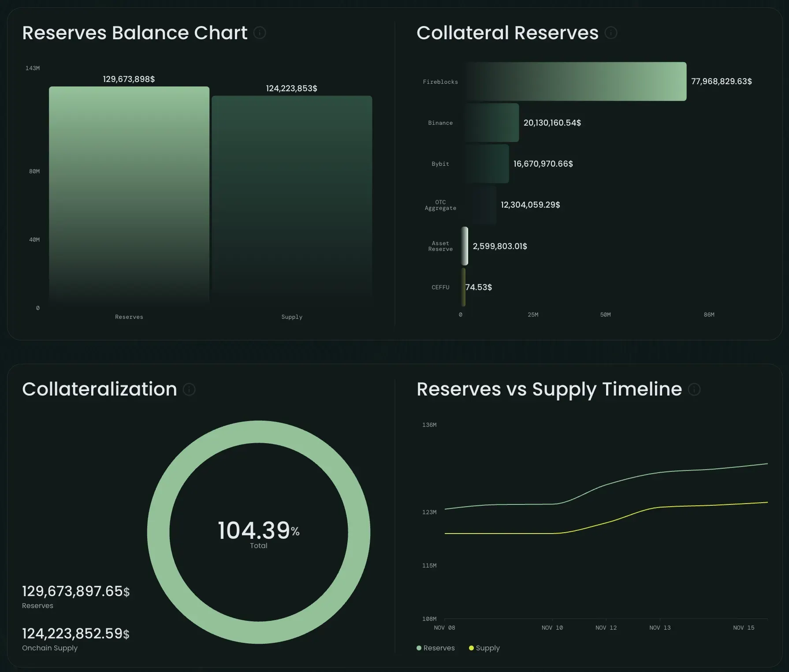Image resolution: width=789 pixels, height=672 pixels.
Task: Click the NOV 10 timeline axis label
Action: point(552,627)
